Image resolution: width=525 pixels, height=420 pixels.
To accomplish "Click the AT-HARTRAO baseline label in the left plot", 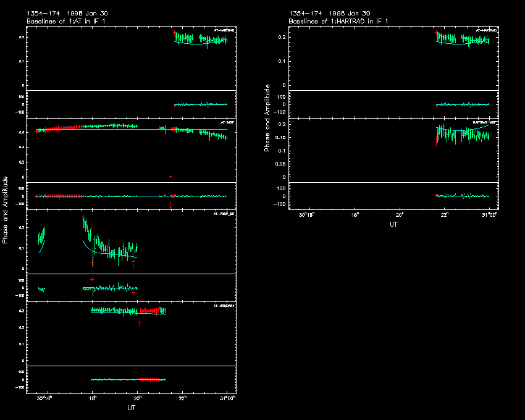I will (x=224, y=30).
